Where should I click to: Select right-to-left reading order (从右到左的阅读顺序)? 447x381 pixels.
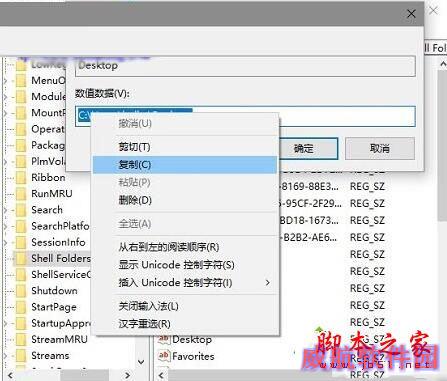click(185, 247)
